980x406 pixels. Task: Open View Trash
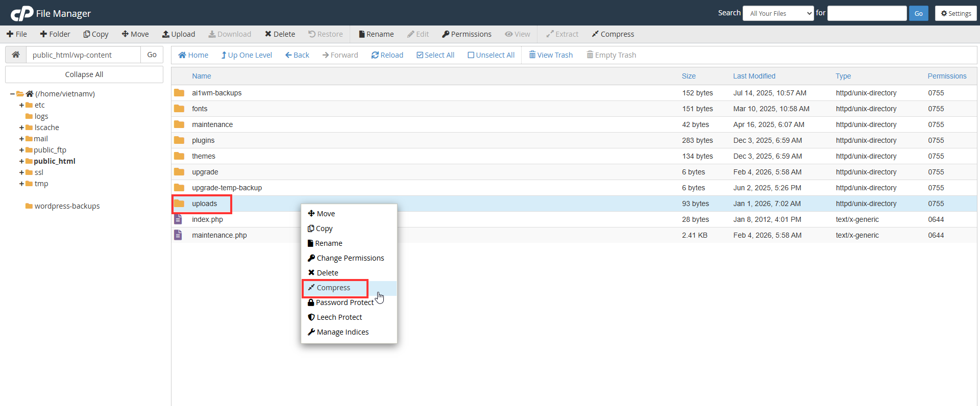pos(551,55)
